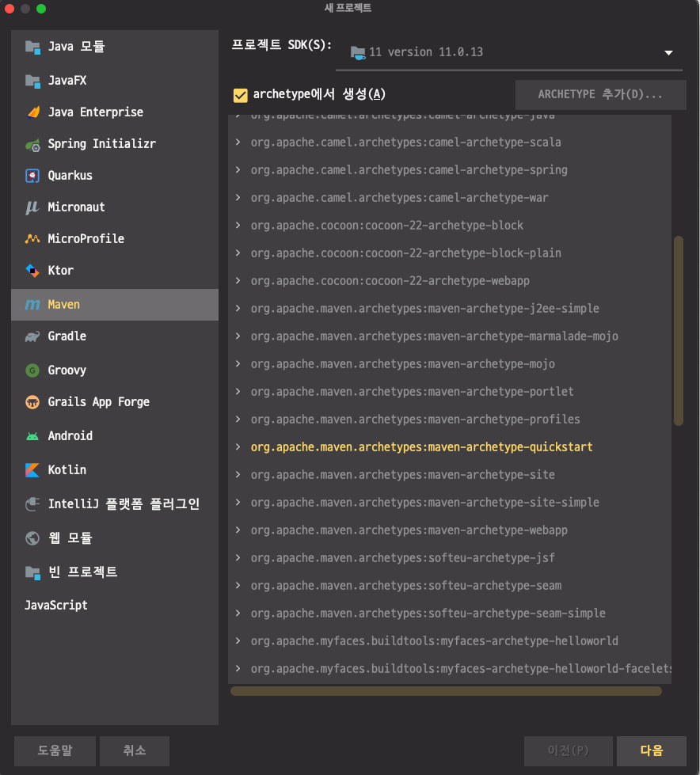The image size is (700, 775).
Task: Expand maven-archetype-quickstart chevron
Action: pos(238,446)
